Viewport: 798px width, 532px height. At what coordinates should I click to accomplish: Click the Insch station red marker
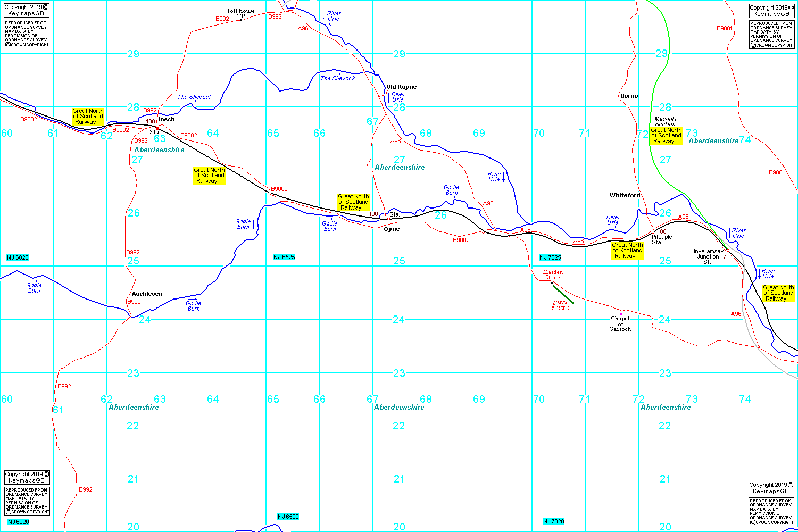pyautogui.click(x=157, y=128)
